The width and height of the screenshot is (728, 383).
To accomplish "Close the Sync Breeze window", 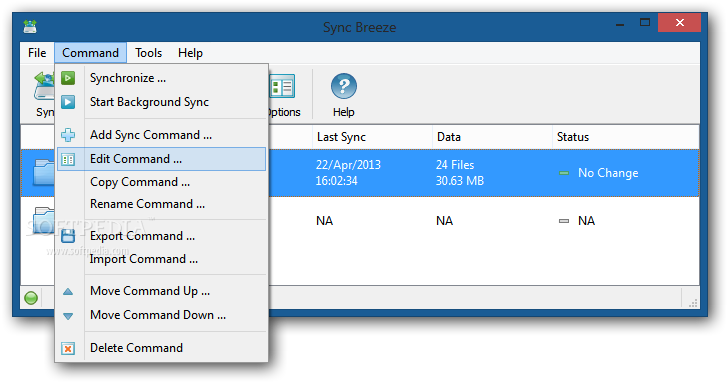I will [679, 23].
